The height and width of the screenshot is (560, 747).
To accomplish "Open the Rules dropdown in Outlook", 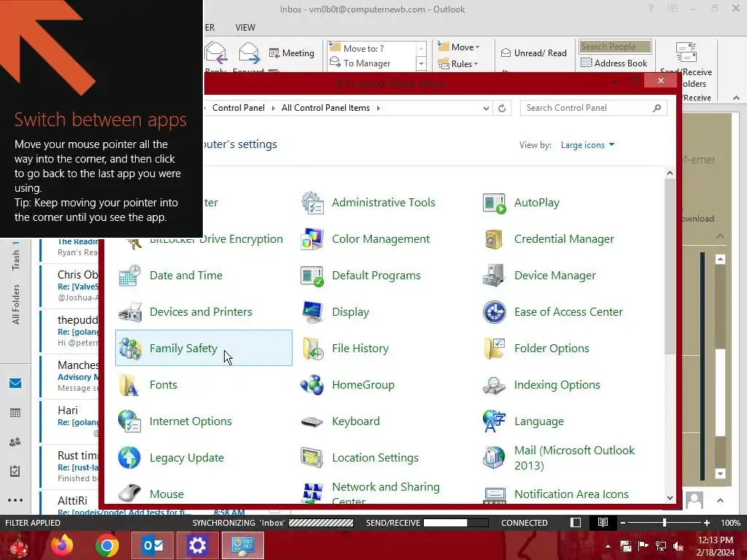I will [x=458, y=64].
